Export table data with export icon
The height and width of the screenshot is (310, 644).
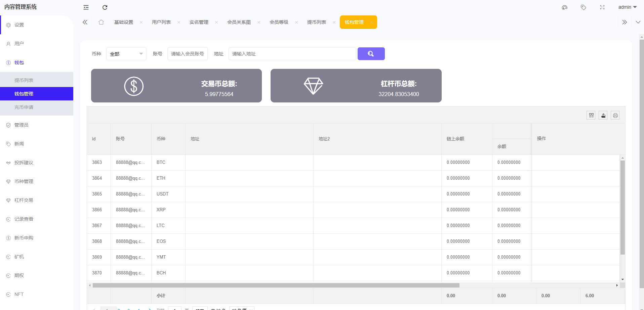point(603,116)
